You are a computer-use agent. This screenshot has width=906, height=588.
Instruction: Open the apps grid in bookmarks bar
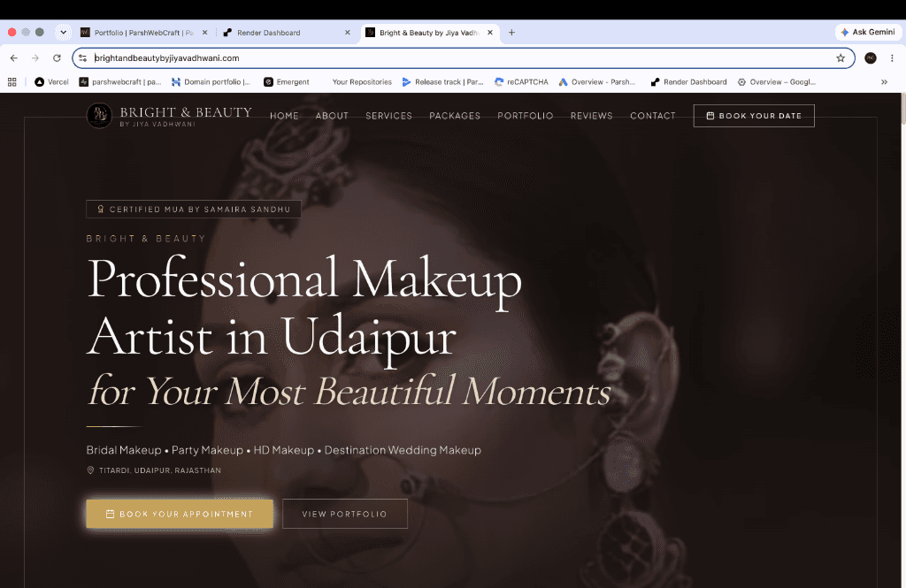pos(12,82)
